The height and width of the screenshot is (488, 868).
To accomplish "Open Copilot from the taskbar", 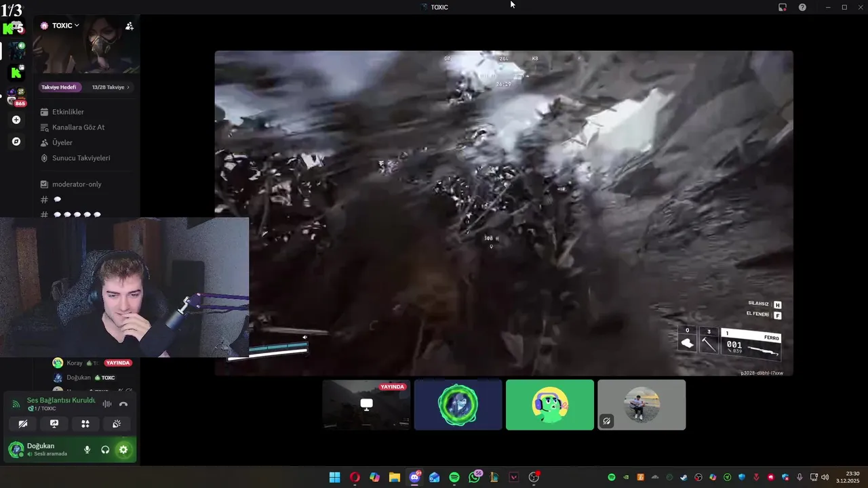I will coord(374,477).
